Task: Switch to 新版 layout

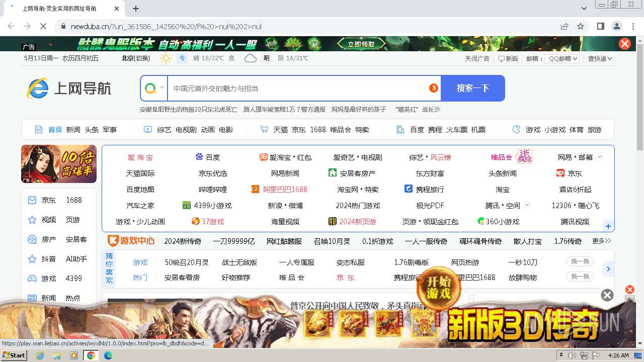Action: [x=508, y=58]
